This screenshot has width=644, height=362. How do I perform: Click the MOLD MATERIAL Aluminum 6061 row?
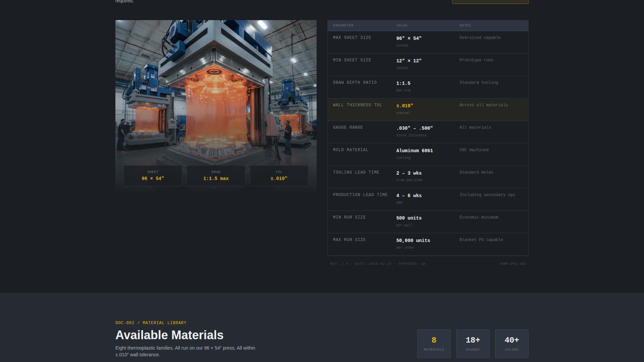(428, 154)
